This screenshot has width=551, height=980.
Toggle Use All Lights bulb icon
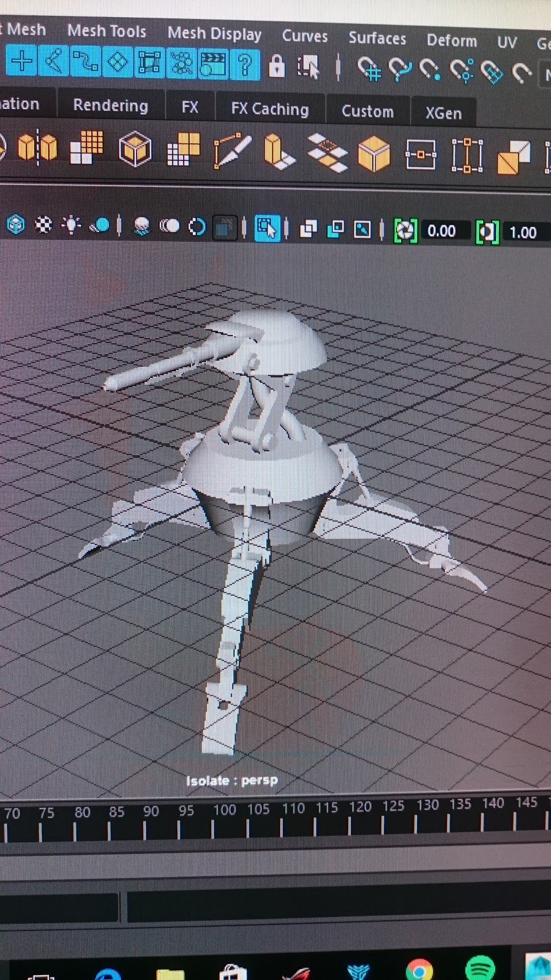[72, 225]
